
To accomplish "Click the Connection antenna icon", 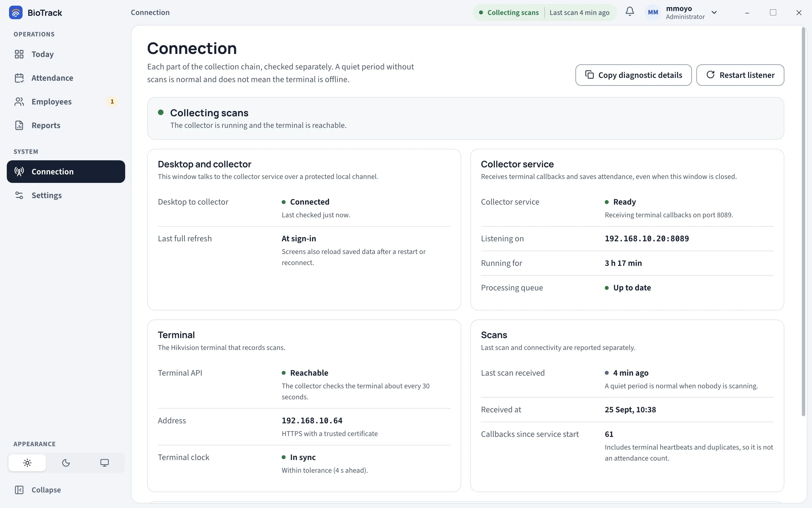I will tap(19, 172).
